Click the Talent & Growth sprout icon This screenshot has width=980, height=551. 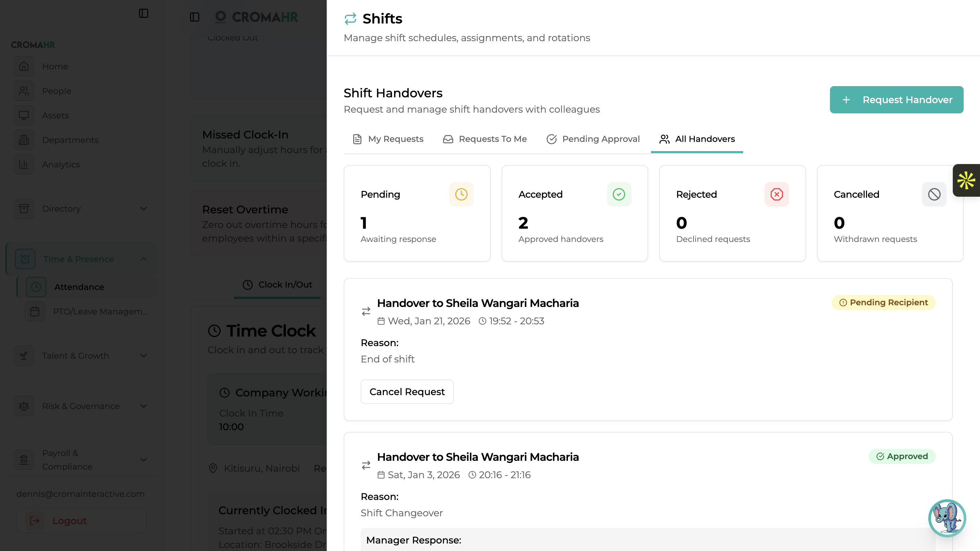23,356
